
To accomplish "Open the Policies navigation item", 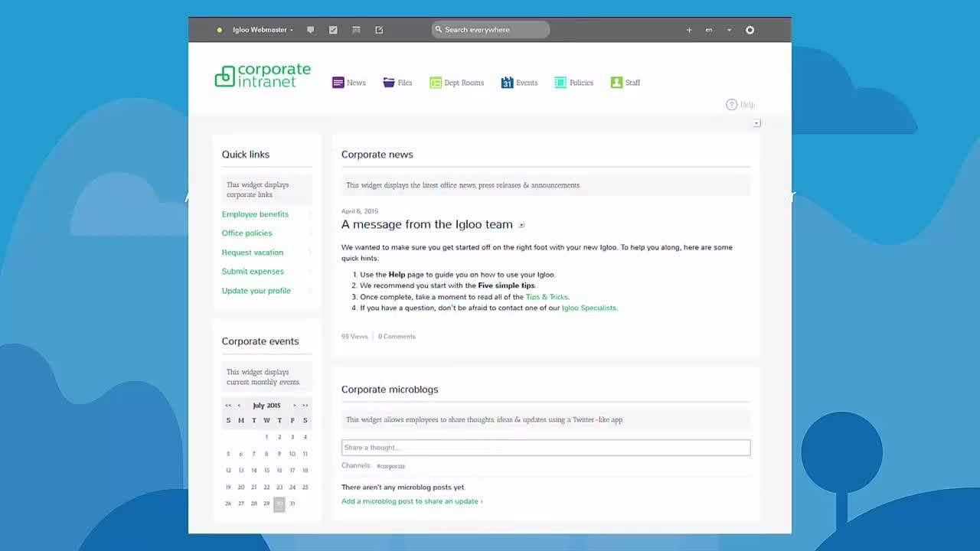I will [x=581, y=83].
